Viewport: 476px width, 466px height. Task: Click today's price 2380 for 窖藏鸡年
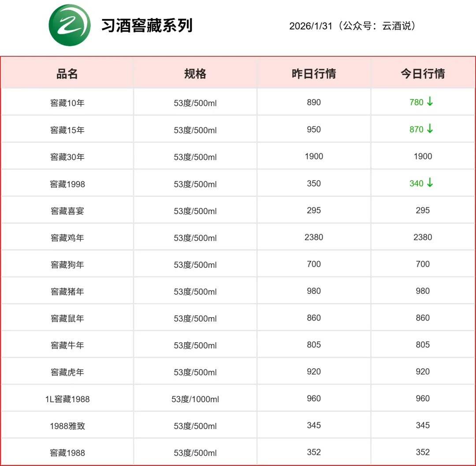pos(423,237)
